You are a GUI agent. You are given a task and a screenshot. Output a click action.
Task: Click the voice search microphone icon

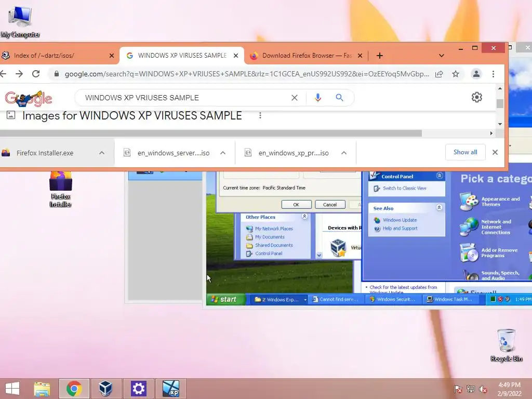pos(317,98)
